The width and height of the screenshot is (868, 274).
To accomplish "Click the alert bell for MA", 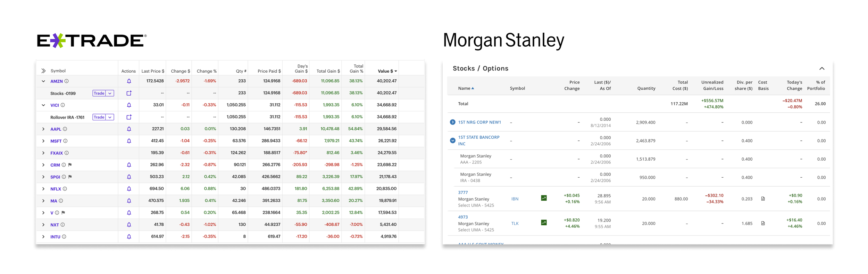I will 129,201.
